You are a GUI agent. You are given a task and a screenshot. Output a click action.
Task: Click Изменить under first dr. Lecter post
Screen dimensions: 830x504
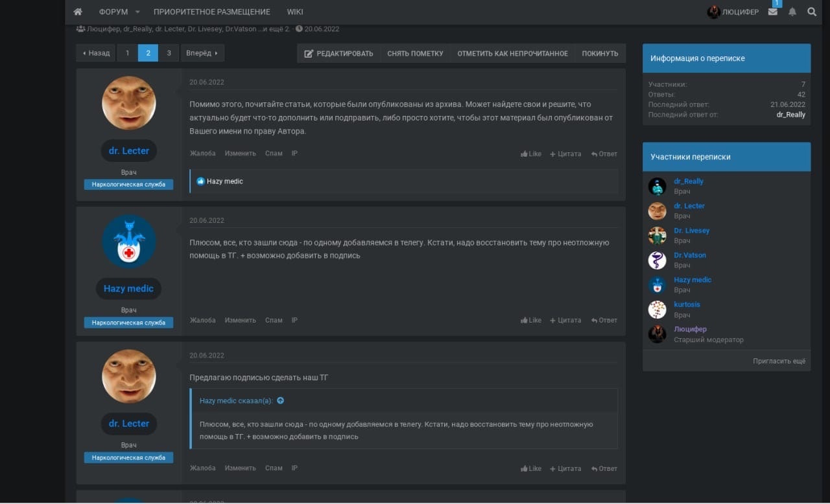[x=241, y=154]
